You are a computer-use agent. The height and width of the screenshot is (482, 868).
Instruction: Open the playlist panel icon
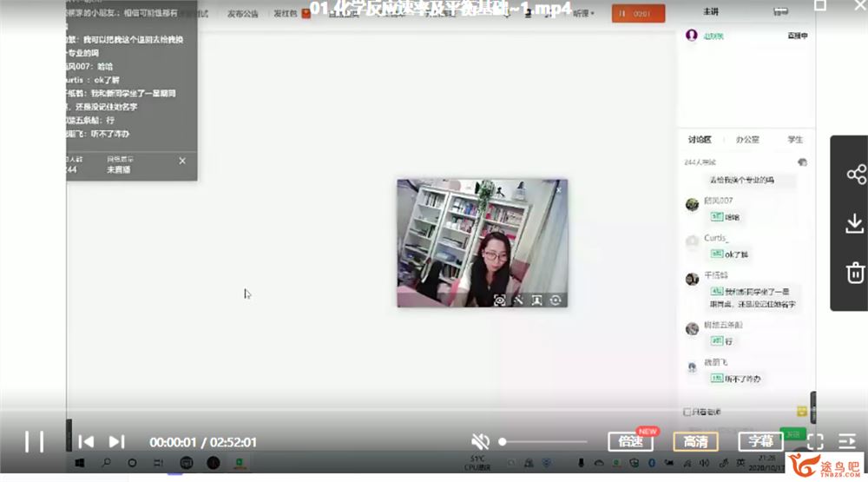[x=847, y=441]
